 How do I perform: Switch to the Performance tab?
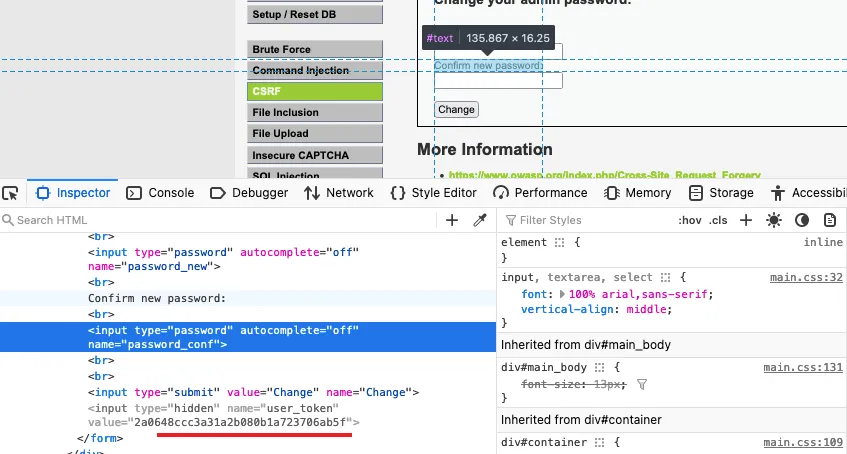(x=540, y=193)
